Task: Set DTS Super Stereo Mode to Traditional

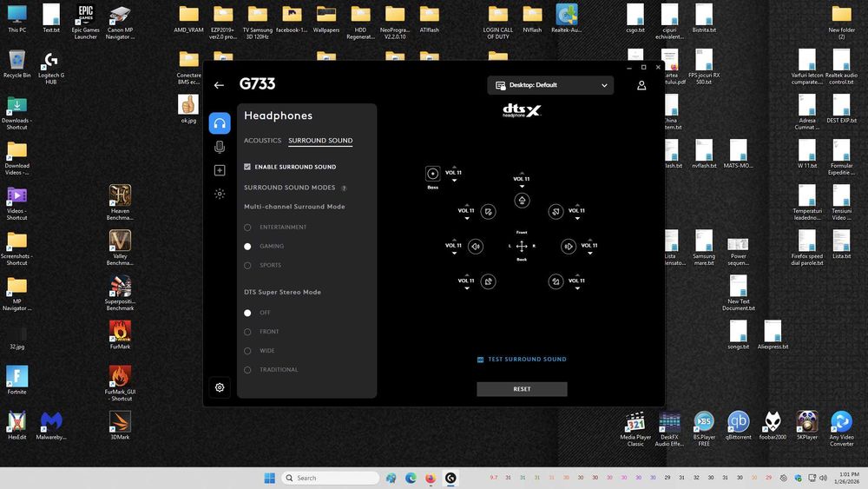Action: (x=247, y=370)
